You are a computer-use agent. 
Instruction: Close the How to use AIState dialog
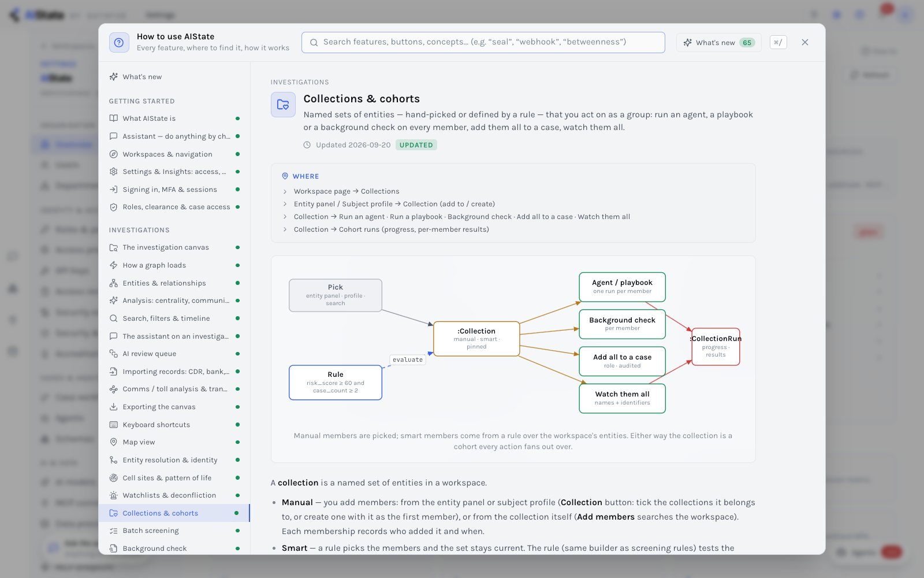[805, 42]
